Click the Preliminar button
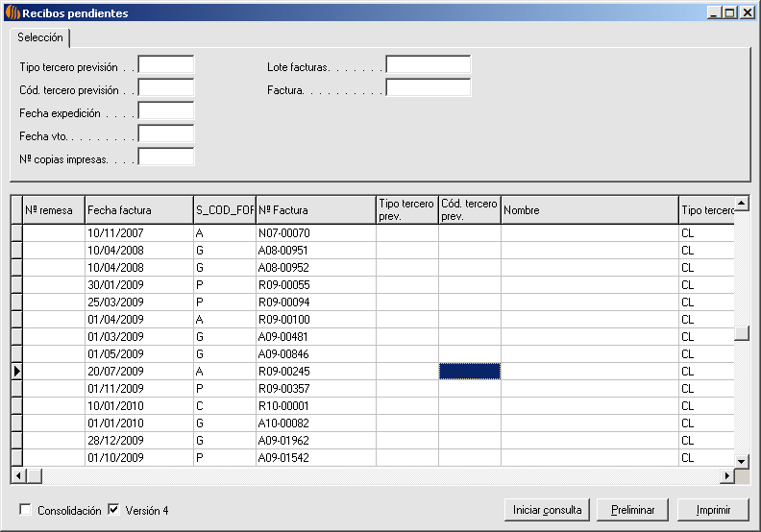761x532 pixels. point(632,510)
